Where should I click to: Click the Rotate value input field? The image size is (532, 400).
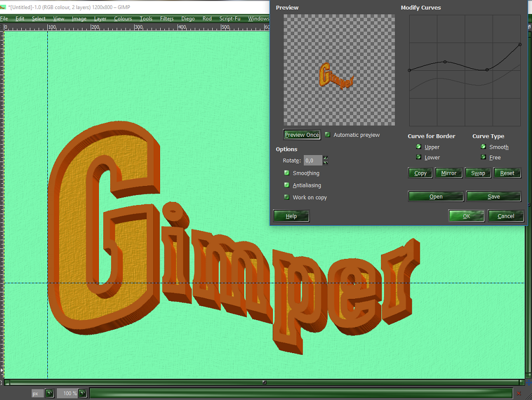click(312, 160)
